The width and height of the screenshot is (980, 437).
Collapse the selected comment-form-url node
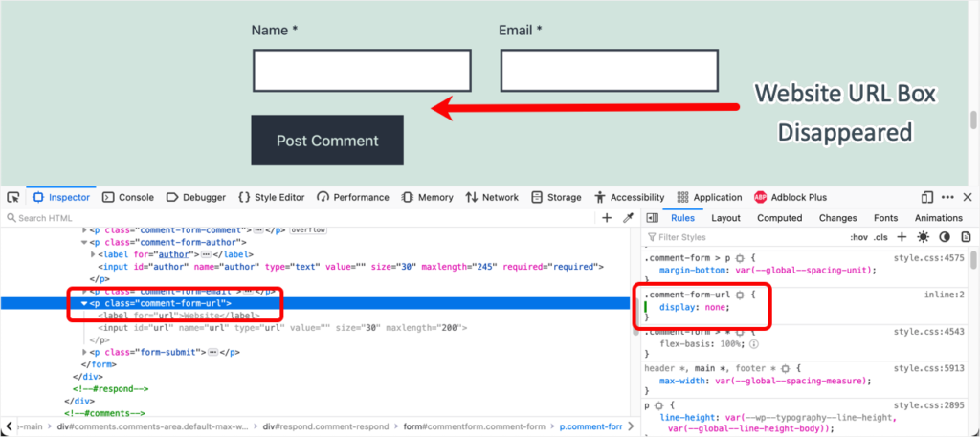(85, 303)
